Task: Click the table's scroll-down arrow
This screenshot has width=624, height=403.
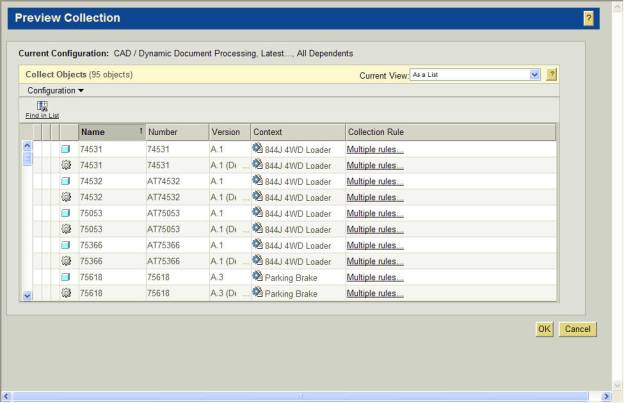Action: (x=27, y=296)
